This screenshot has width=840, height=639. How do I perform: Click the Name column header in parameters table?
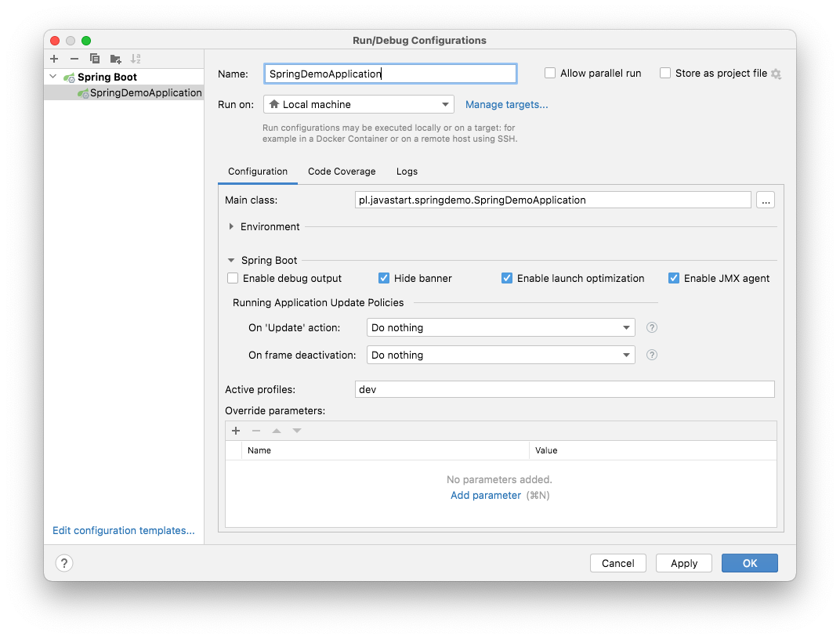[386, 450]
